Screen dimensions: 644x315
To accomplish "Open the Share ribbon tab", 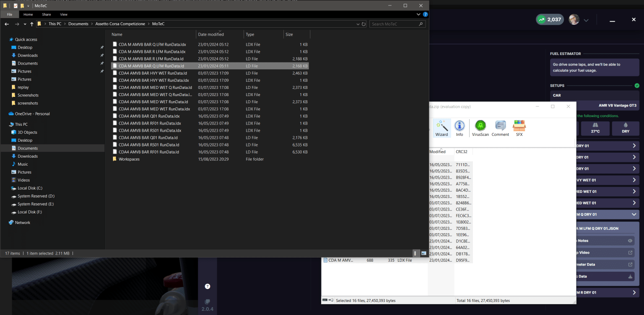I will 46,14.
